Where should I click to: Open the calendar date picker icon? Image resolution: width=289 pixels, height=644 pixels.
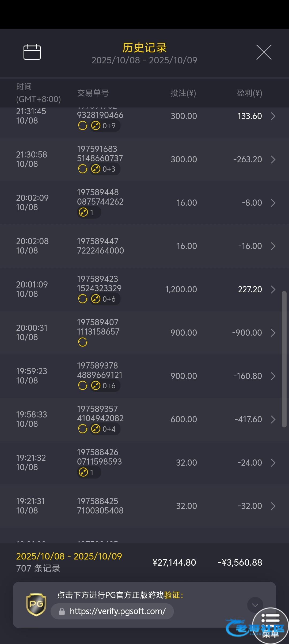(32, 52)
